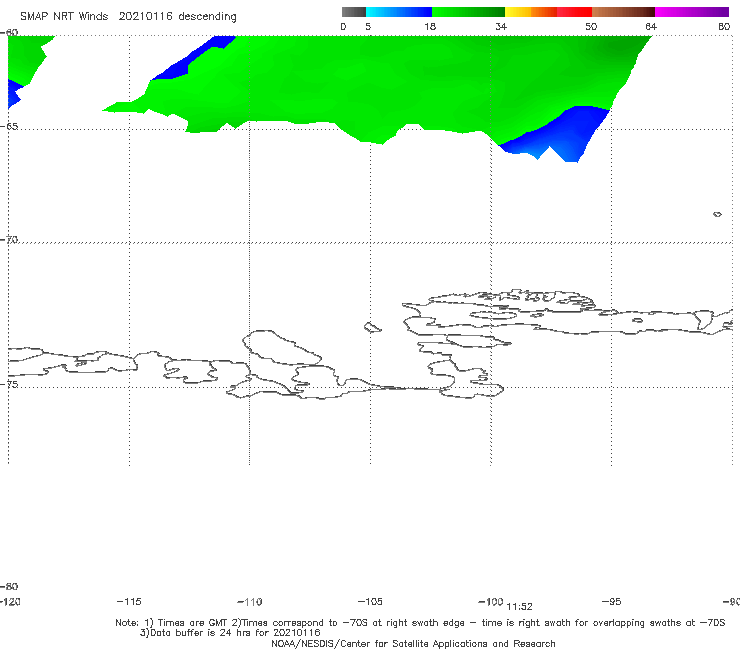Click the "-75" latitude label
This screenshot has width=740, height=650.
point(9,384)
